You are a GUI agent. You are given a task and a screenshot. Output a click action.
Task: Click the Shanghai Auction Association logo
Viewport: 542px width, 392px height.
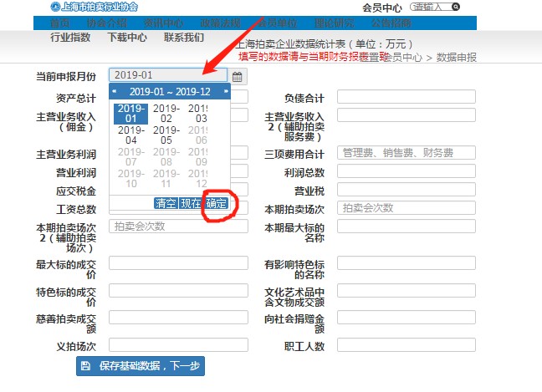[56, 7]
